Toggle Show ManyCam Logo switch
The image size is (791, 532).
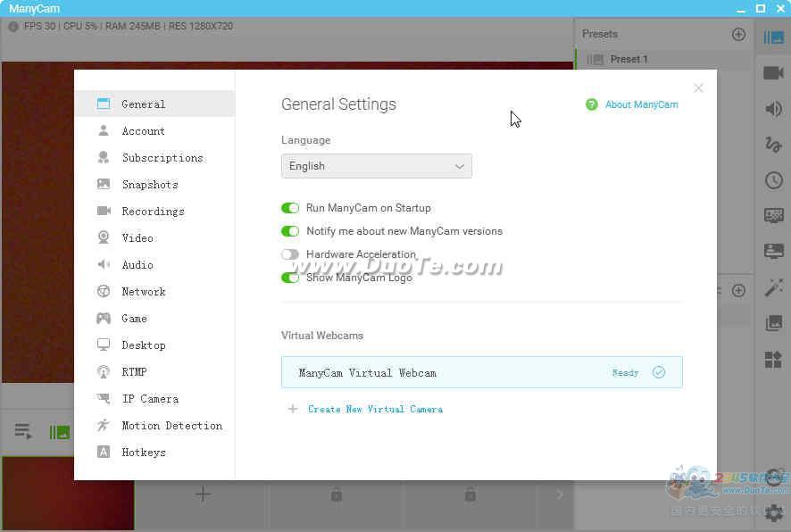coord(290,278)
